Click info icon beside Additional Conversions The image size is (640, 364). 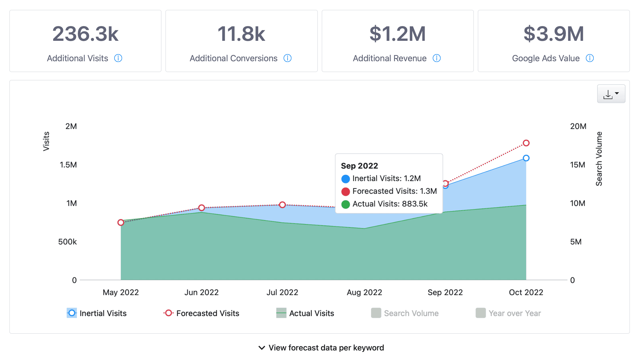[288, 58]
